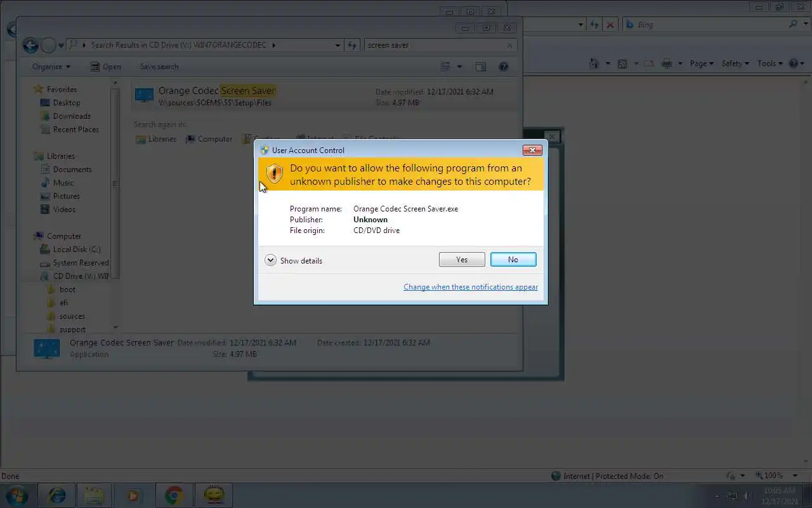Click the UAC warning shield icon
812x508 pixels.
274,174
